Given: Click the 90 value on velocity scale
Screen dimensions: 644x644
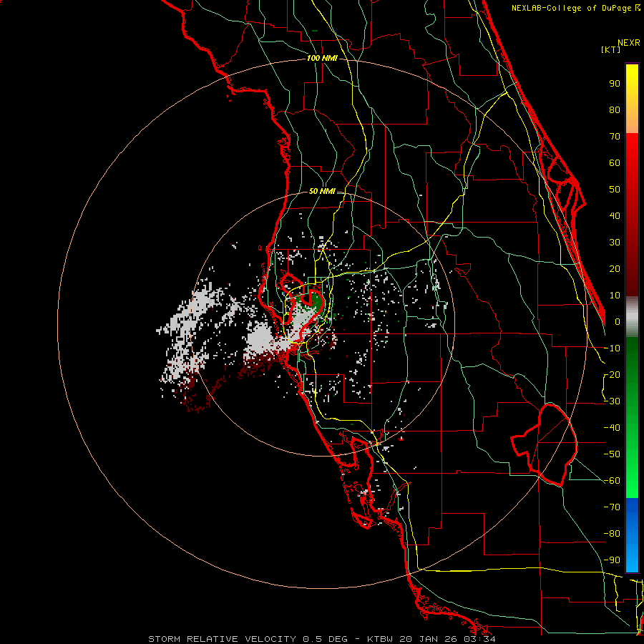Looking at the screenshot, I should point(615,84).
